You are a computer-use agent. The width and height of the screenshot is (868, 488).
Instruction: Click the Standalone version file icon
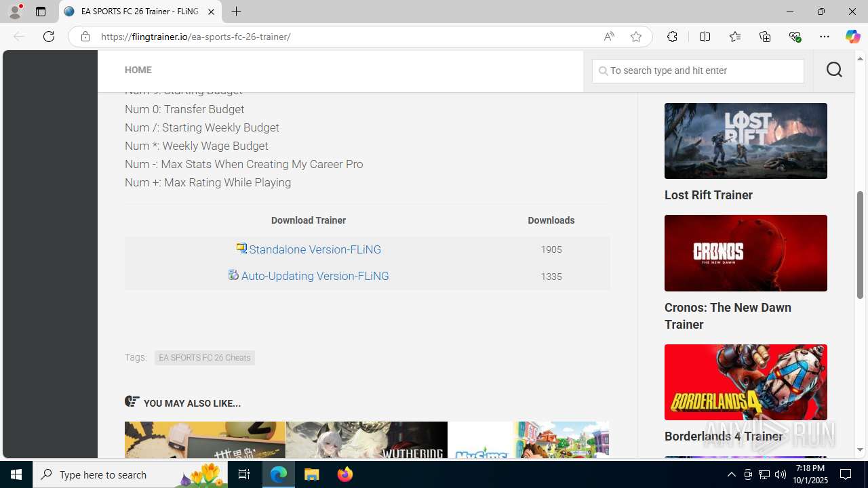pyautogui.click(x=241, y=248)
